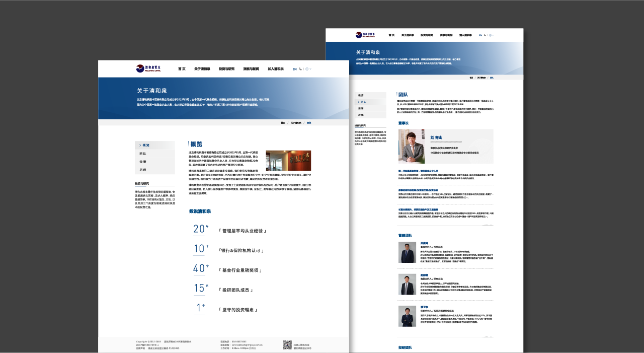This screenshot has width=644, height=353.
Task: Open 首页 in the team page navigation
Action: 391,35
